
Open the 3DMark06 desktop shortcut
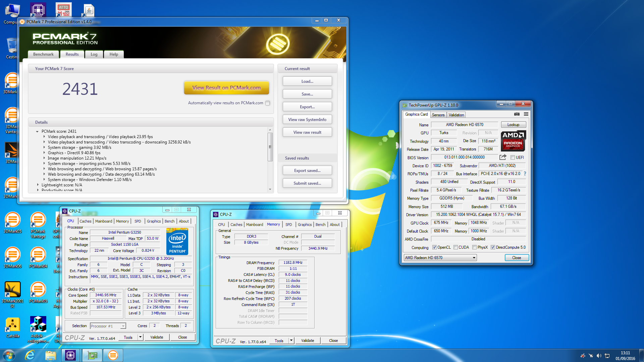pos(12,257)
